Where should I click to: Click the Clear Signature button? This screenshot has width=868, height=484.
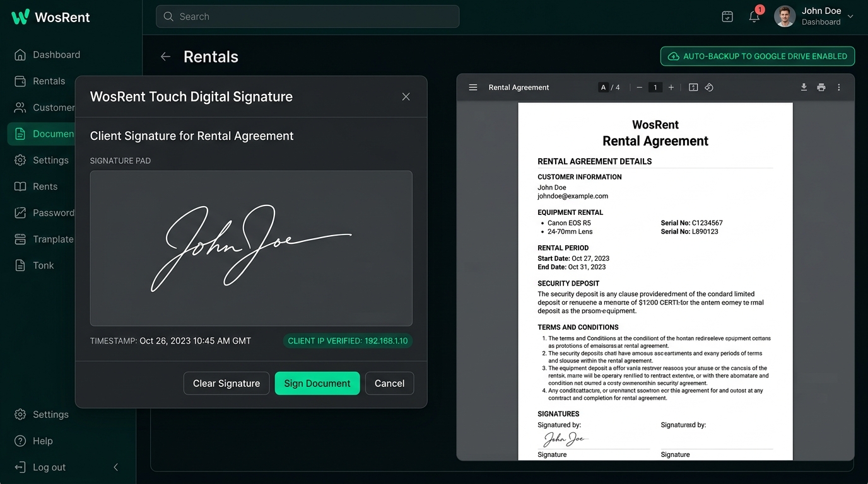pyautogui.click(x=226, y=383)
